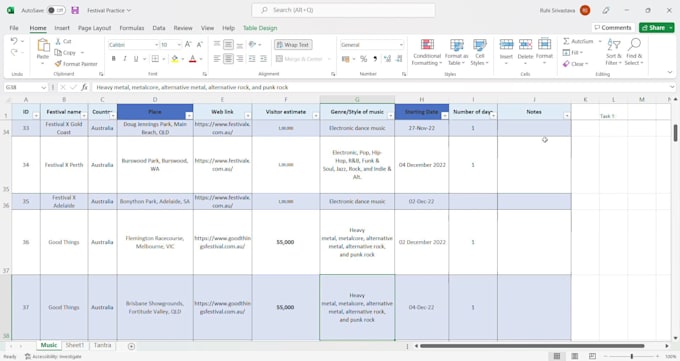Toggle Bold formatting
This screenshot has height=361, width=680.
[114, 59]
